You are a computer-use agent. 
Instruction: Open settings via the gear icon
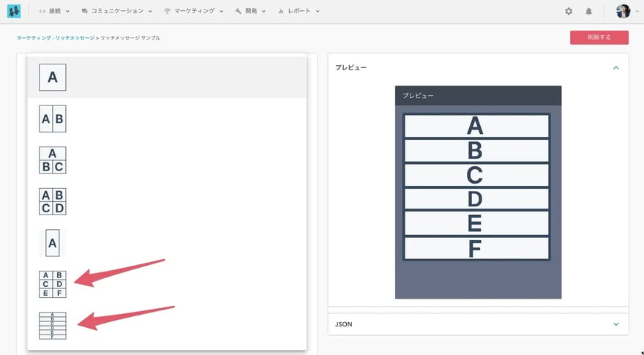pos(569,12)
